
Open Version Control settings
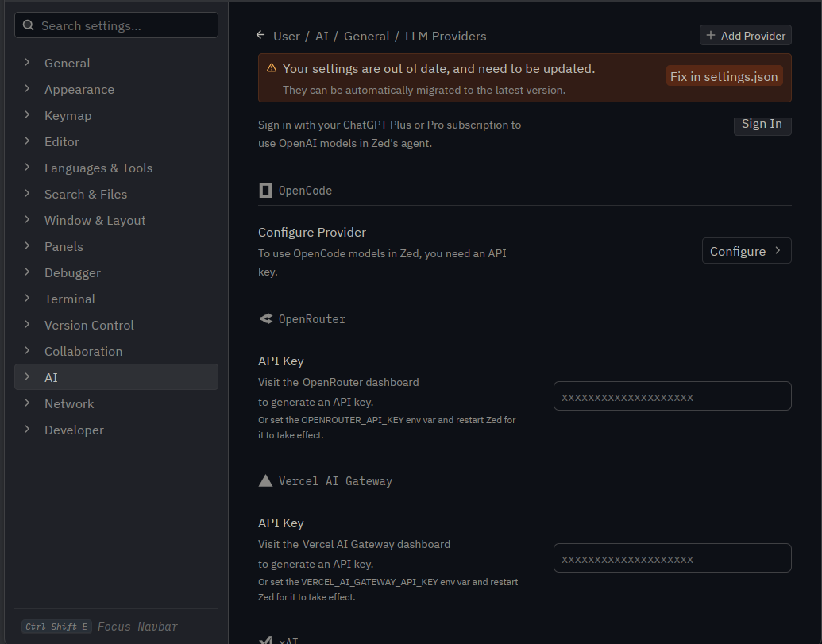[x=116, y=325]
